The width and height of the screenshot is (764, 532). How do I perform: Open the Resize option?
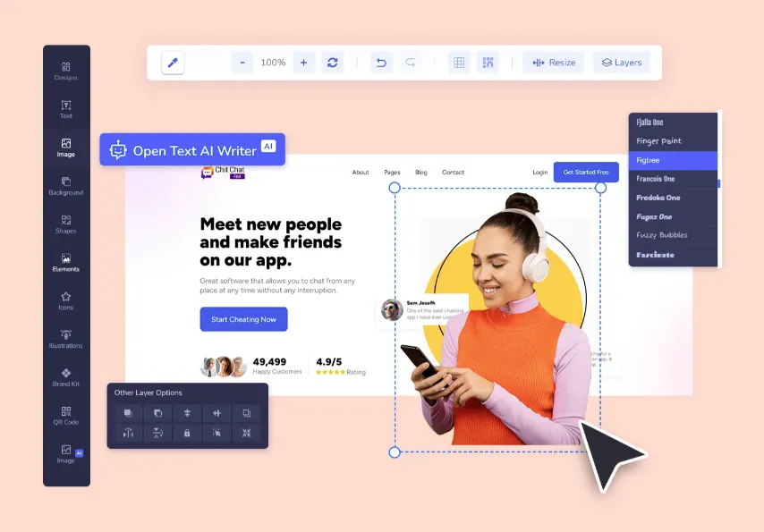(554, 63)
